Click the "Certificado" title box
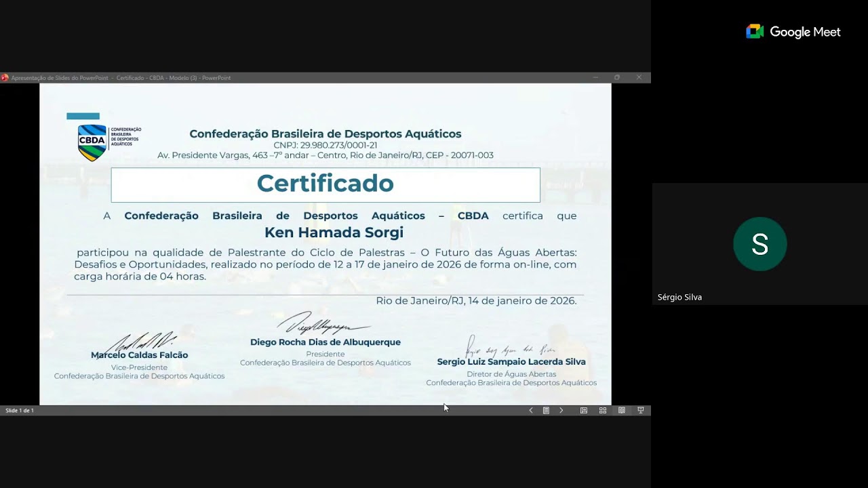 [325, 184]
